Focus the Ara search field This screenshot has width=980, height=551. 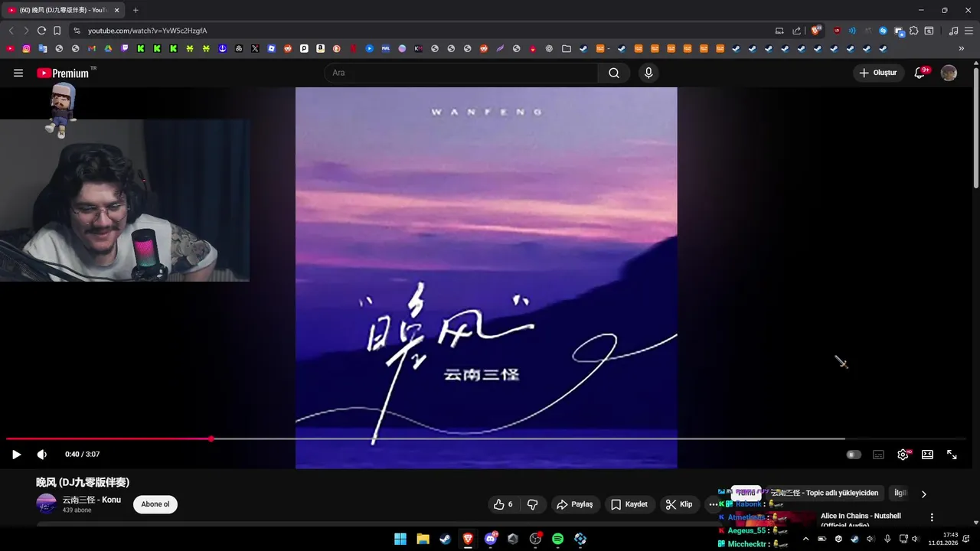462,73
